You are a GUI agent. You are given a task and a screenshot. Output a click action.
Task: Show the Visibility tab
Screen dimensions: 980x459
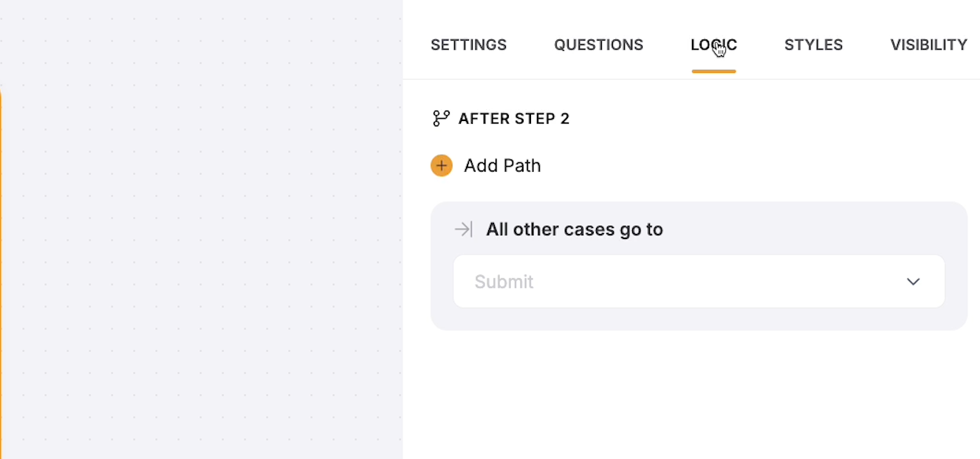point(928,45)
